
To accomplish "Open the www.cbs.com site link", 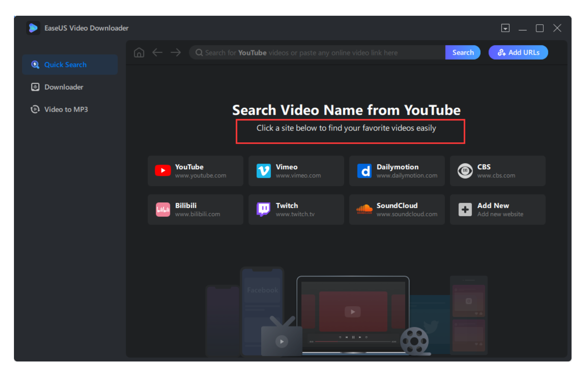I will tap(496, 176).
